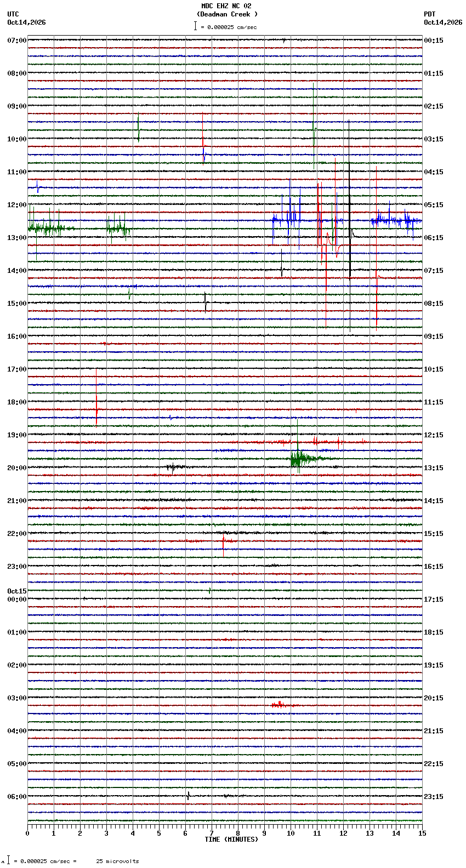Click the minute 15 axis tick label

coord(422,833)
